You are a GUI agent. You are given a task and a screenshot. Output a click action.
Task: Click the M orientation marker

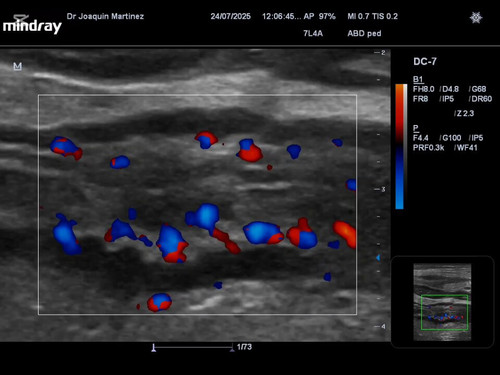point(17,66)
